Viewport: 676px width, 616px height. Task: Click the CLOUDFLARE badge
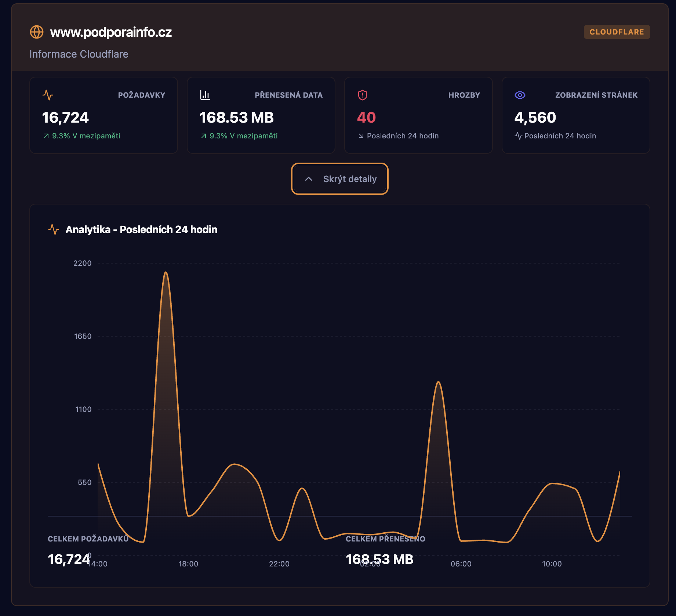(617, 32)
